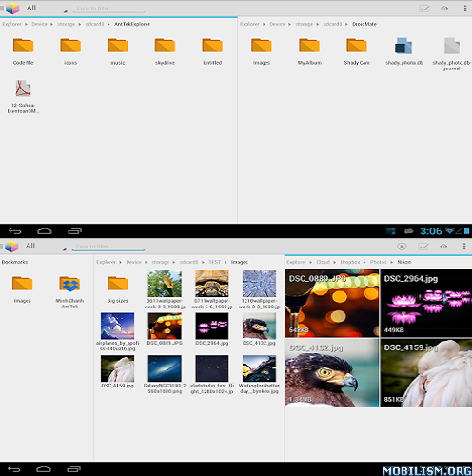
Task: Go to Device in the AntTekExplorer pane's breadcrumb
Action: (x=39, y=24)
